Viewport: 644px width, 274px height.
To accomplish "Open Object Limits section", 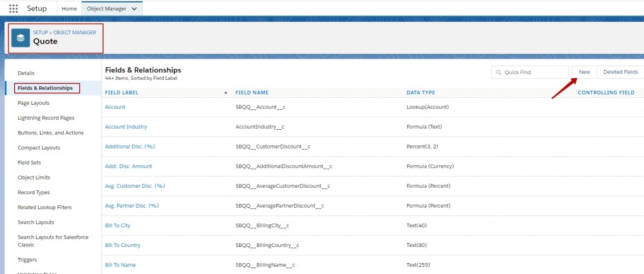I will click(33, 178).
